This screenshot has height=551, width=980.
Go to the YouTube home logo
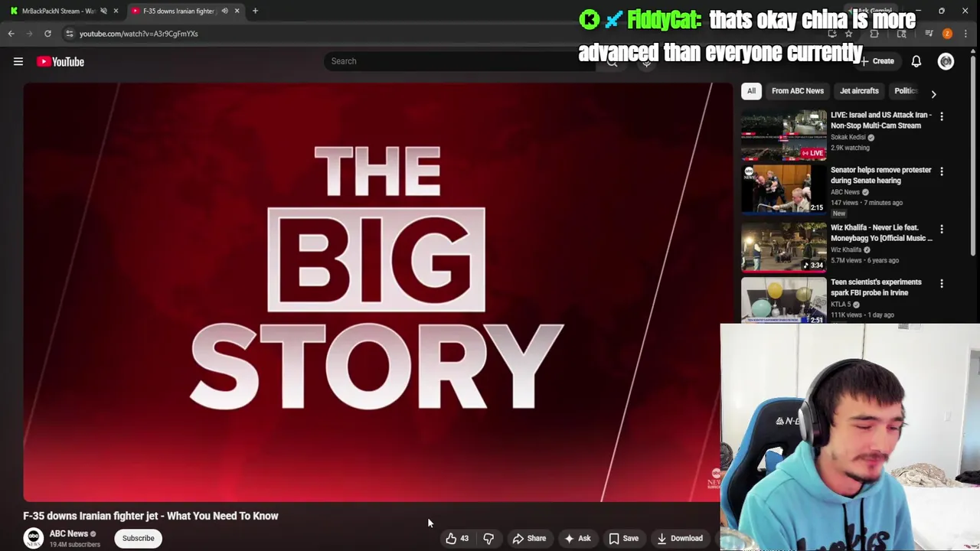(x=60, y=61)
